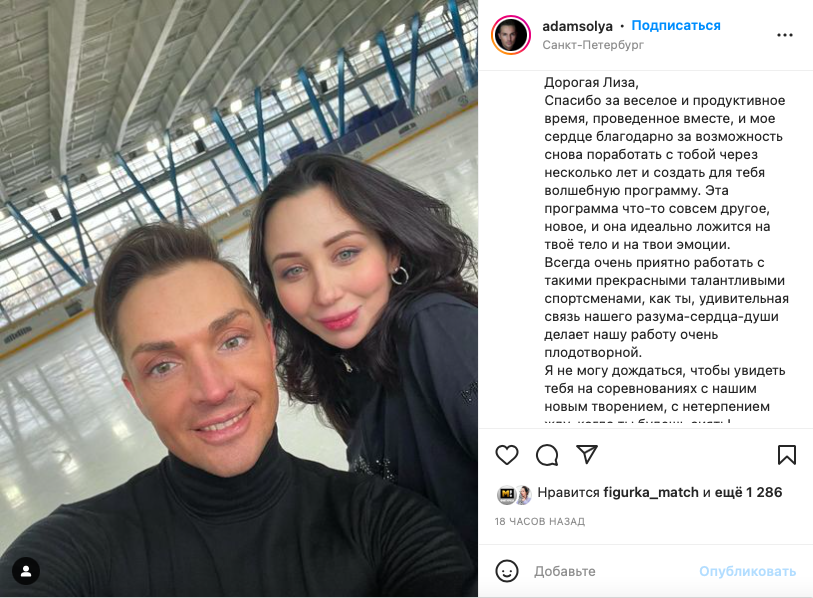Open the figurka_match profile link

click(x=651, y=492)
